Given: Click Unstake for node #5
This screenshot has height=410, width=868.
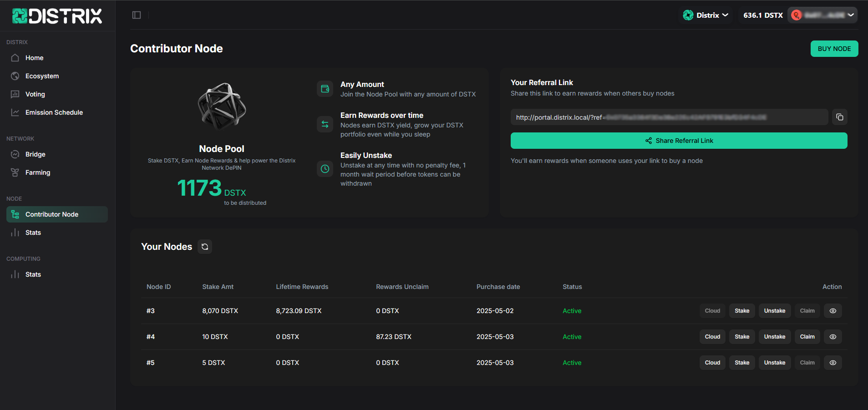Looking at the screenshot, I should pyautogui.click(x=775, y=363).
